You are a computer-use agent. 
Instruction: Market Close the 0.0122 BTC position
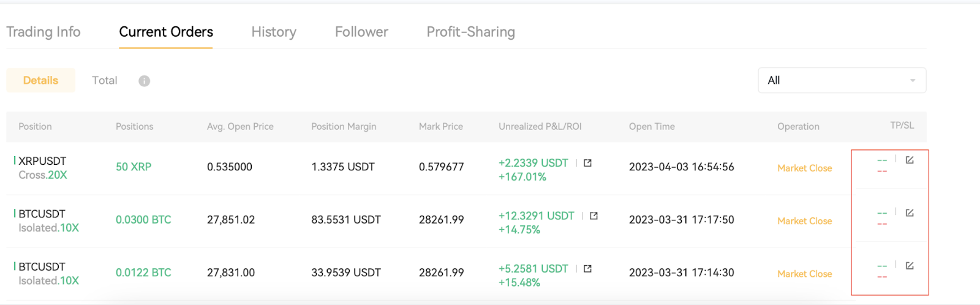click(x=804, y=273)
